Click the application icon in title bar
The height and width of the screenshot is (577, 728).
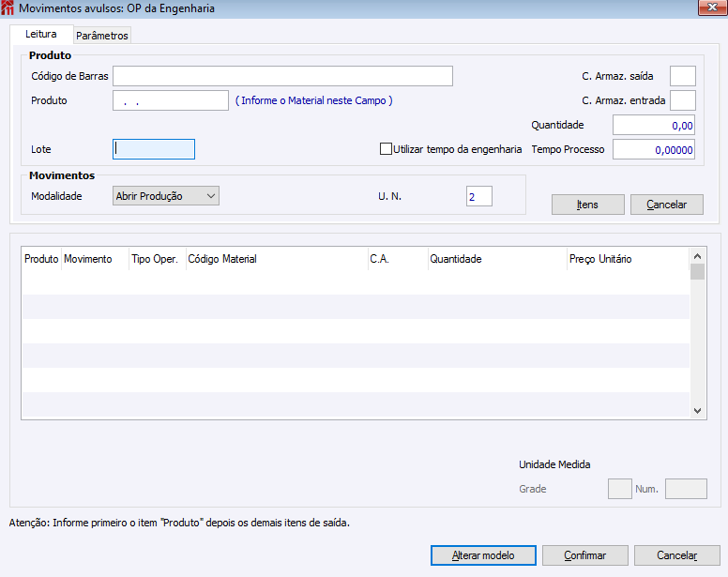[x=8, y=8]
